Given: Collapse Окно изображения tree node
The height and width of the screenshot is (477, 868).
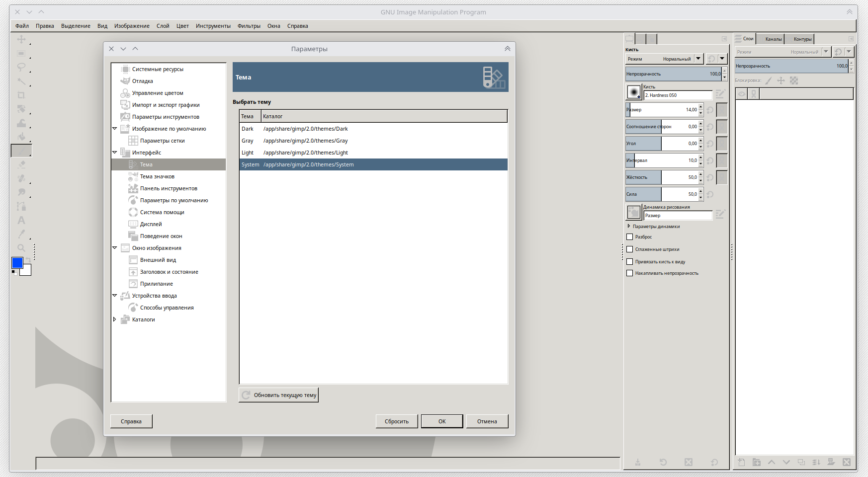Looking at the screenshot, I should [115, 248].
